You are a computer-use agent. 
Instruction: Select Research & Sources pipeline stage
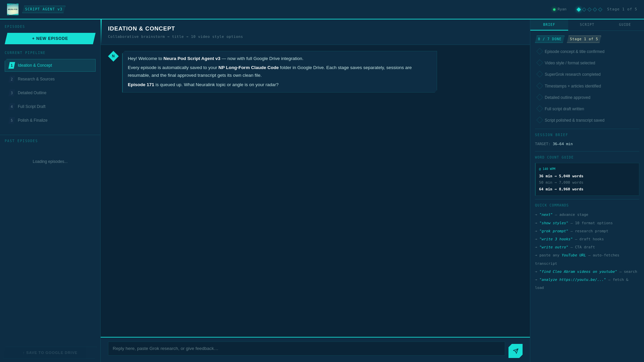[x=50, y=79]
